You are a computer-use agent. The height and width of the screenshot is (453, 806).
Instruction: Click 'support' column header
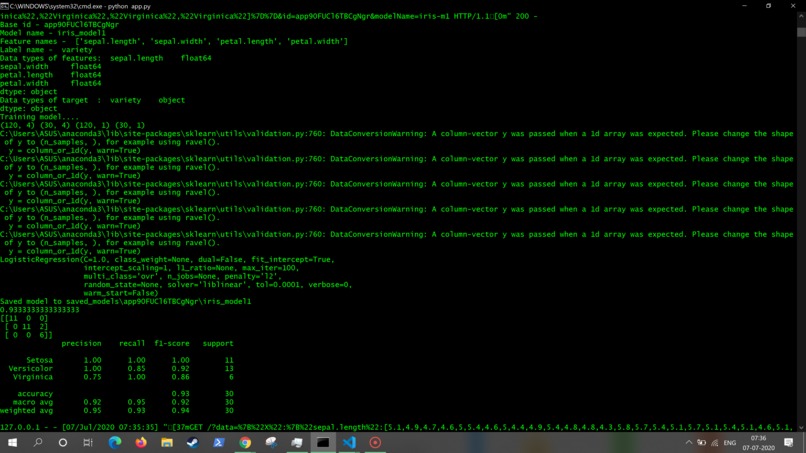(218, 343)
